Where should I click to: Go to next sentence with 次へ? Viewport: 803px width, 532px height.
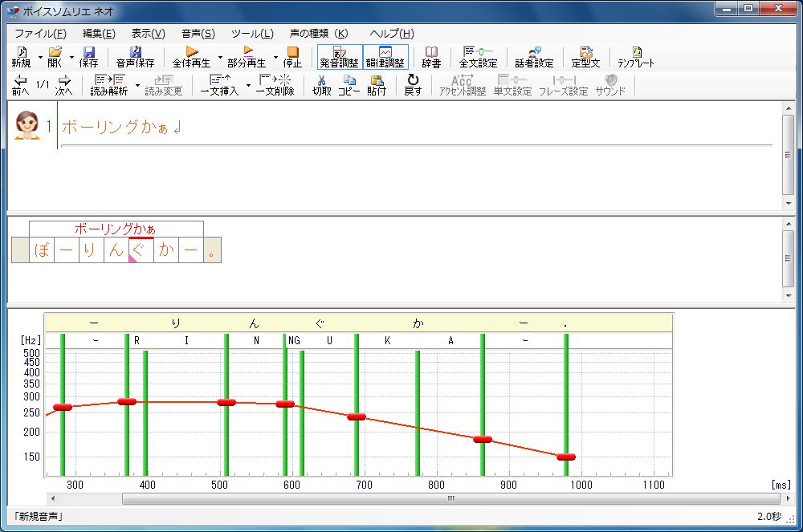pos(64,85)
